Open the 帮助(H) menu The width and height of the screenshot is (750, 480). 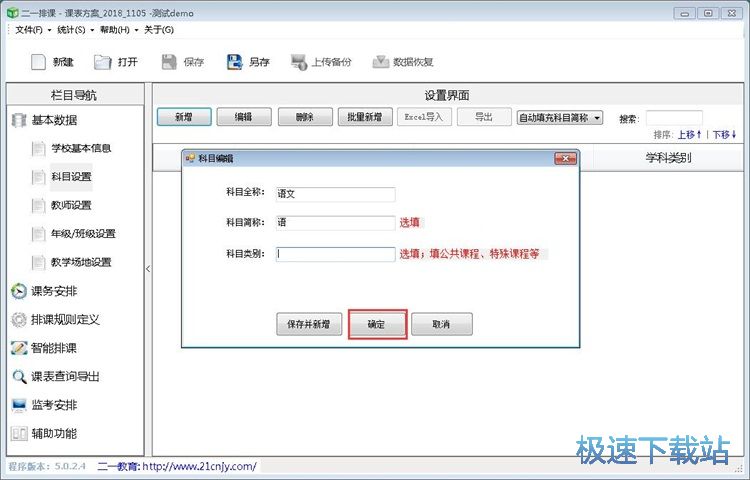[118, 30]
